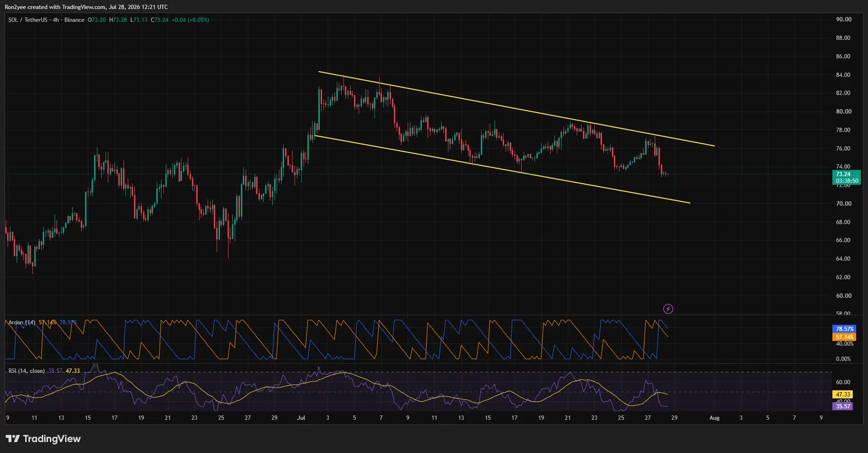Click the 66.00 price axis label
Image resolution: width=868 pixels, height=453 pixels.
coord(843,240)
